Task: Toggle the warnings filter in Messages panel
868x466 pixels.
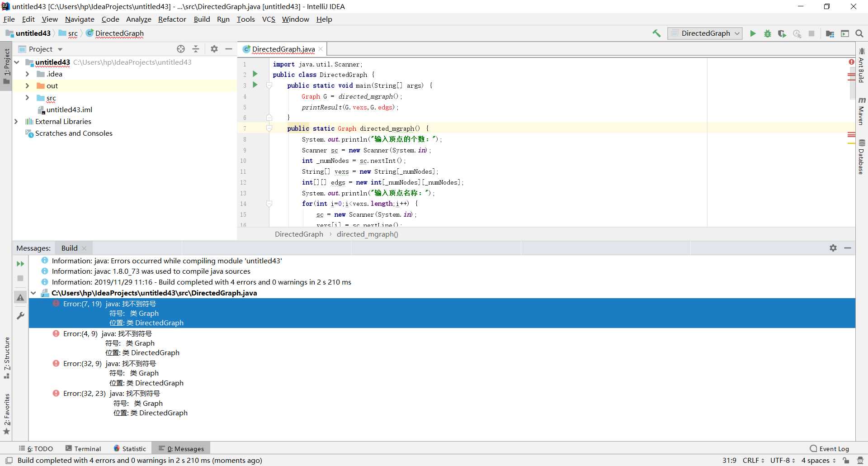Action: coord(20,298)
